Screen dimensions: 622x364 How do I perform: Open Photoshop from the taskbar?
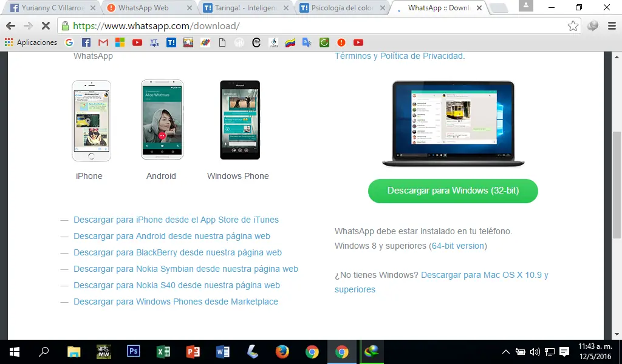click(134, 351)
